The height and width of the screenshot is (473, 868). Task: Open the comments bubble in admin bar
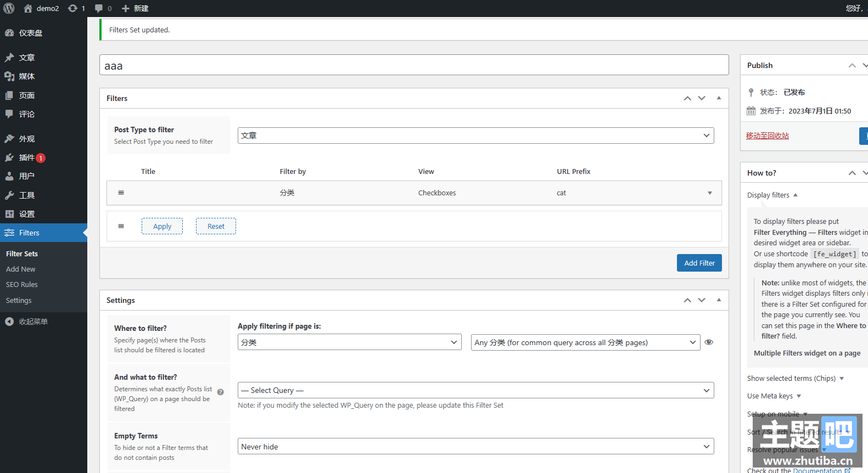103,8
